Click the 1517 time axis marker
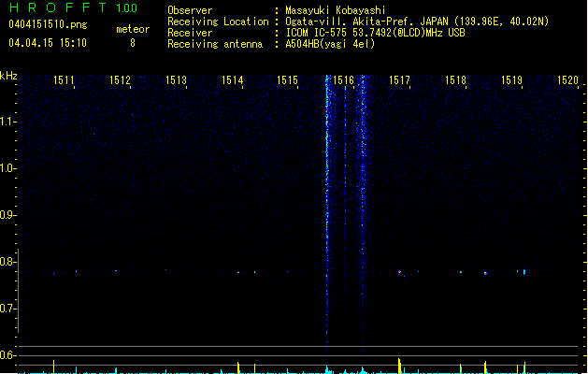The image size is (588, 374). pos(399,80)
